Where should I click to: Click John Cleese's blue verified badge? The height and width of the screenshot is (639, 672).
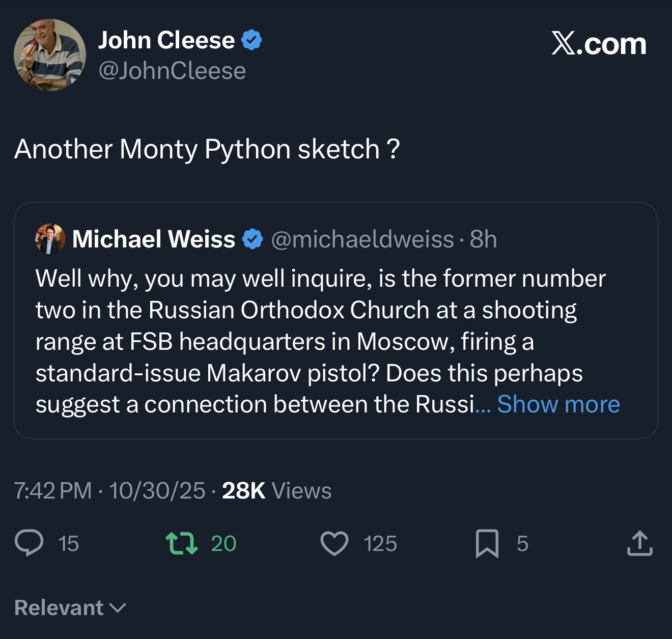251,40
